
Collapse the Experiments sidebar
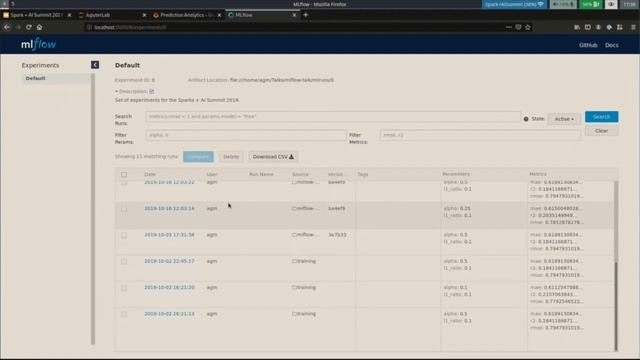(x=95, y=65)
